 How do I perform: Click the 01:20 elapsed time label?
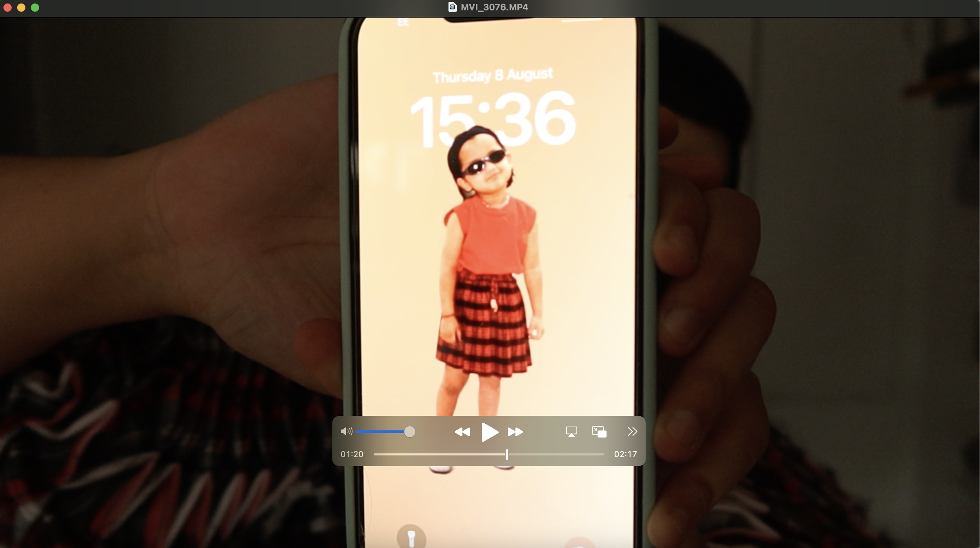click(x=352, y=454)
